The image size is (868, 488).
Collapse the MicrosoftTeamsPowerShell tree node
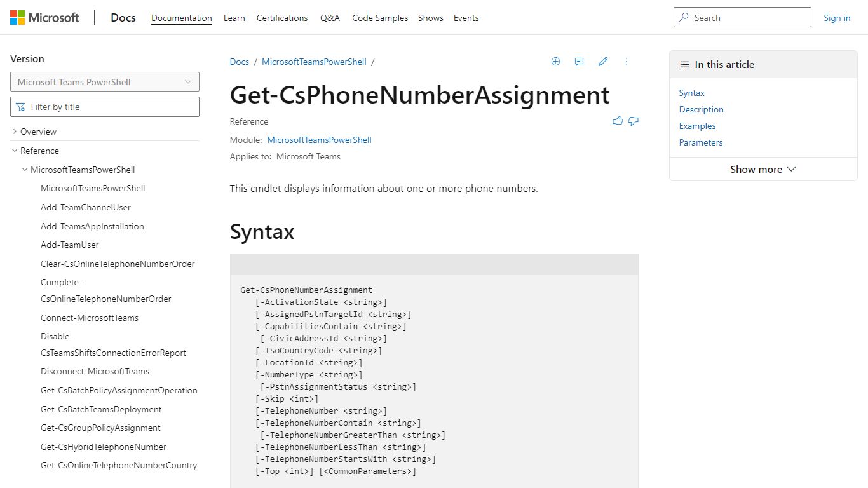point(25,170)
